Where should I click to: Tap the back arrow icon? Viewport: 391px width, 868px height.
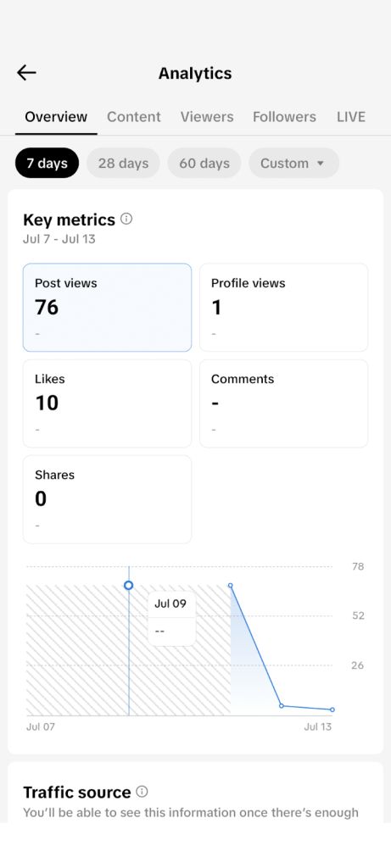click(26, 73)
